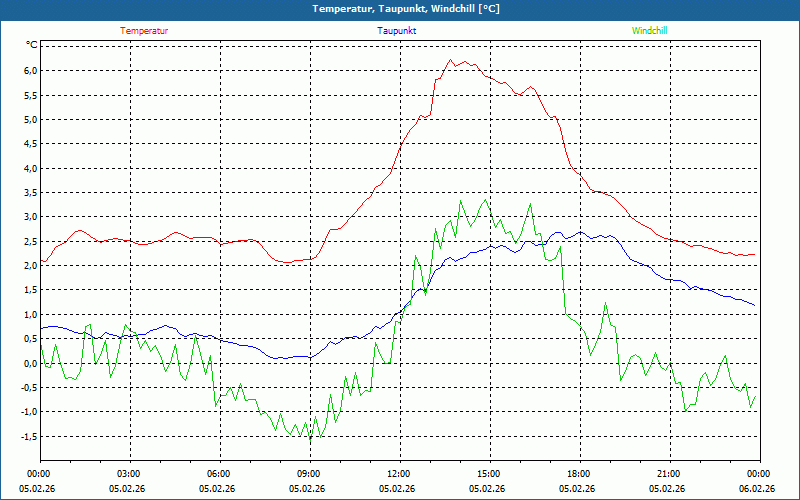
Task: Click the green windchill curve's lowest point near 09:00
Action: coord(310,439)
